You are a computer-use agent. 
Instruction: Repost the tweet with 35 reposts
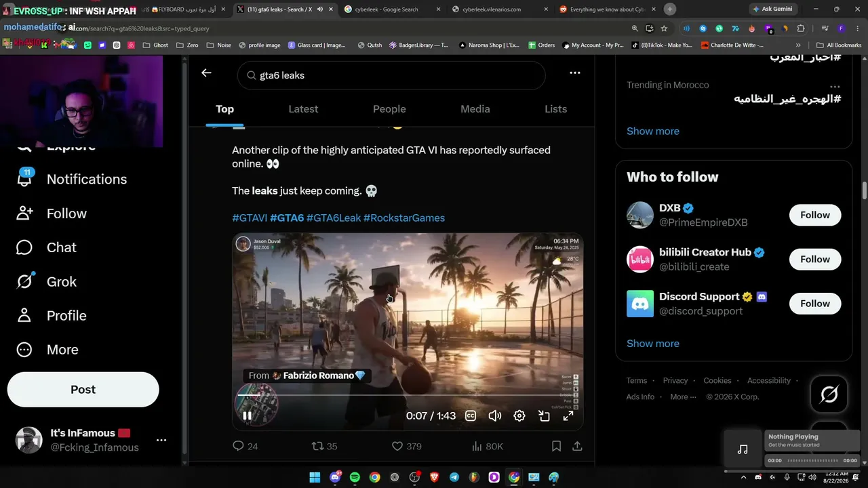(x=324, y=446)
